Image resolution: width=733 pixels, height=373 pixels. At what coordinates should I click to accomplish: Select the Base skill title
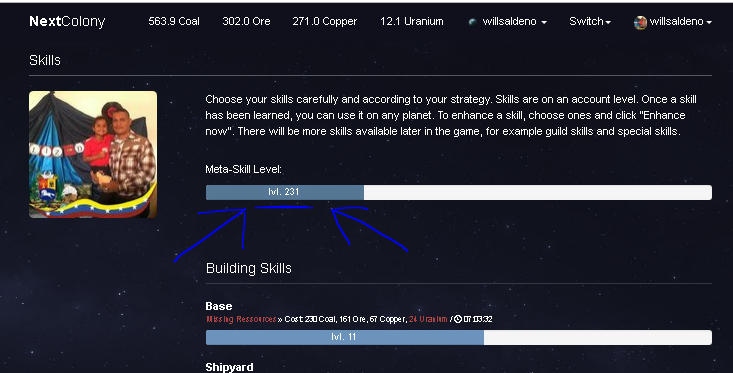tap(219, 306)
